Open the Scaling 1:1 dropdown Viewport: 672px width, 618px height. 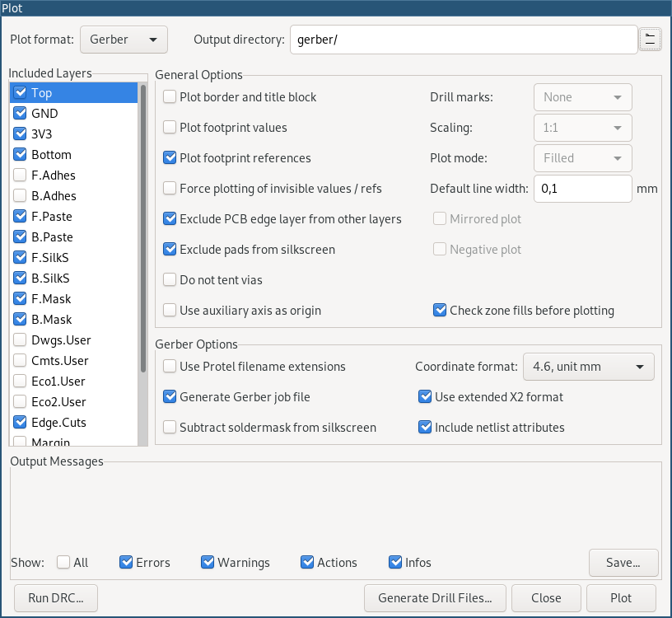pos(582,128)
